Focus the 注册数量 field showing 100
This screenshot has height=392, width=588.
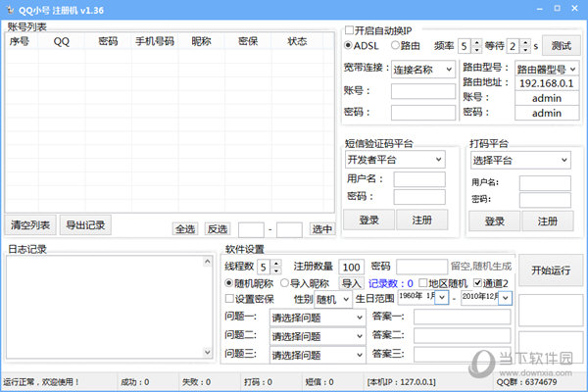pos(352,268)
